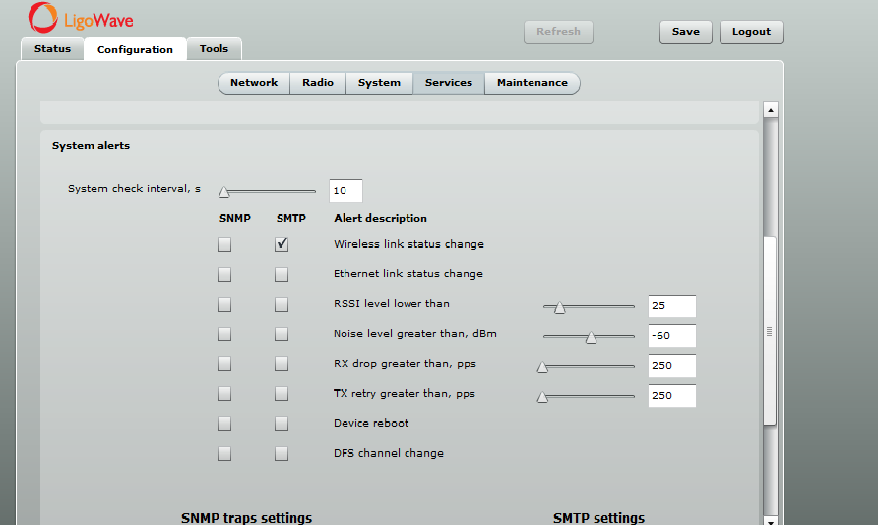Enable SMTP for DFS channel change
The height and width of the screenshot is (525, 878).
(282, 453)
